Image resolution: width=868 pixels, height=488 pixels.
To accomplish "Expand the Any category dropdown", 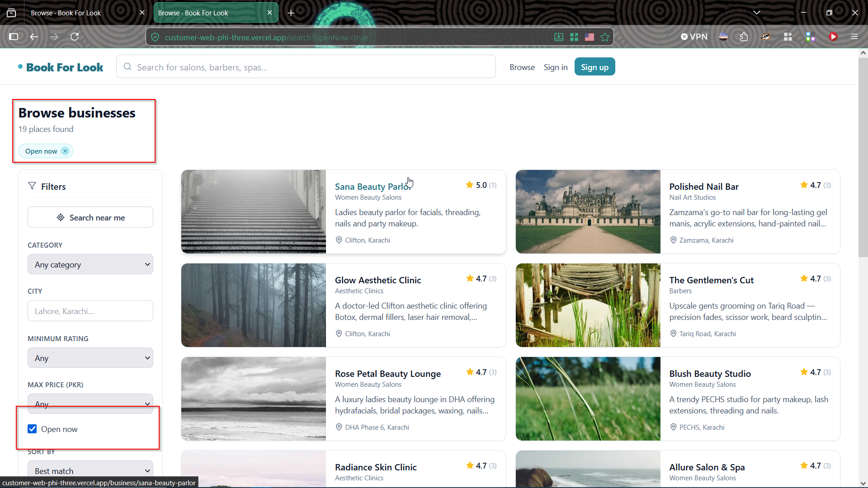I will (x=90, y=264).
